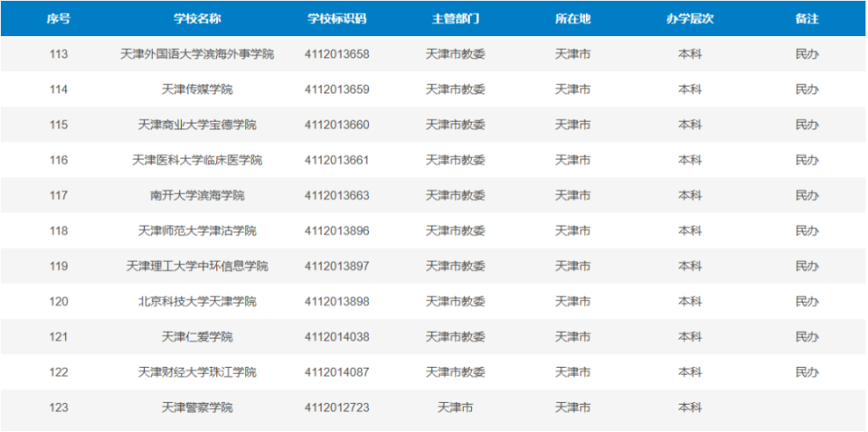Select school name 天津师范大学津沽学院
This screenshot has width=868, height=432.
[197, 231]
